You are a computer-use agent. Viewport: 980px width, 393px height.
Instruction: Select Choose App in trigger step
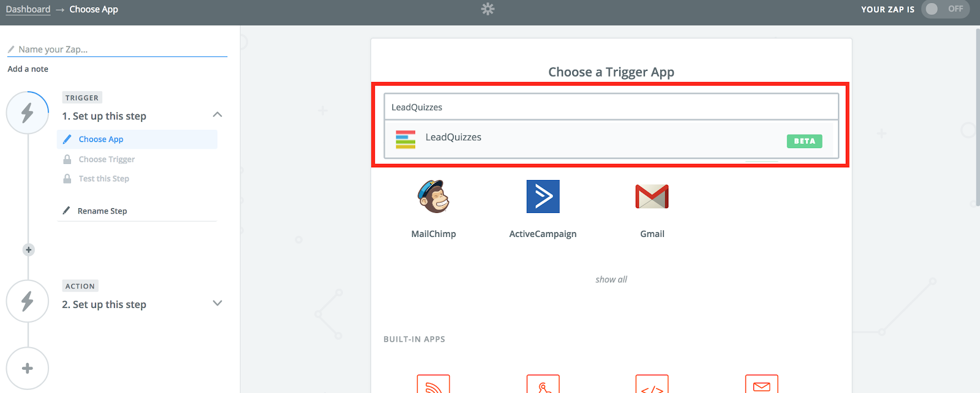tap(137, 139)
